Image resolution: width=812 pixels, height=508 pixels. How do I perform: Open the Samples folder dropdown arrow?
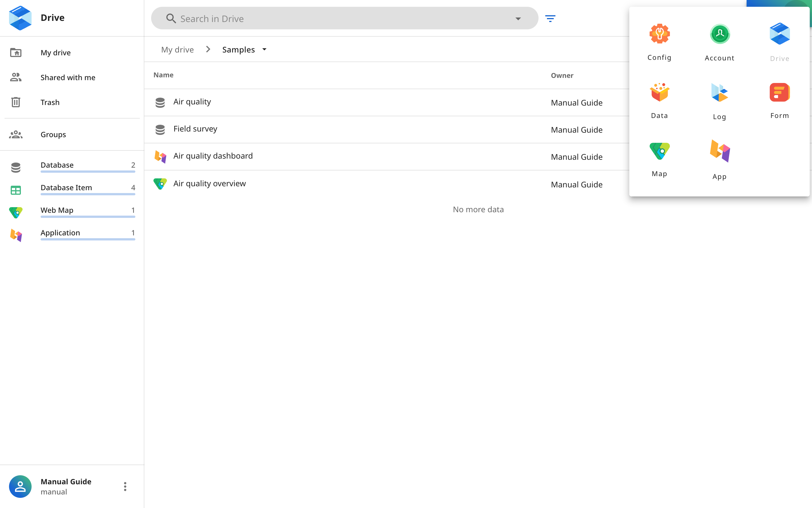[x=264, y=49]
